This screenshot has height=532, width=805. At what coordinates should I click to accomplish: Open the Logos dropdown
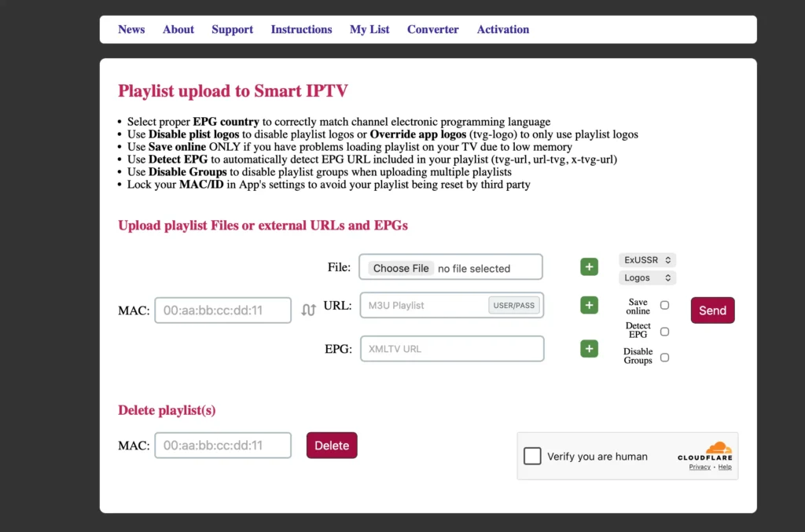pos(647,277)
